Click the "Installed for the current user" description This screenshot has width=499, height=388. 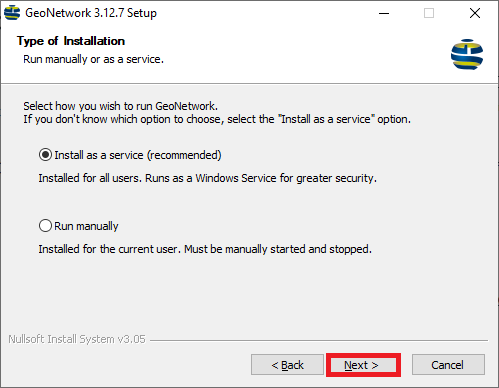[x=205, y=249]
